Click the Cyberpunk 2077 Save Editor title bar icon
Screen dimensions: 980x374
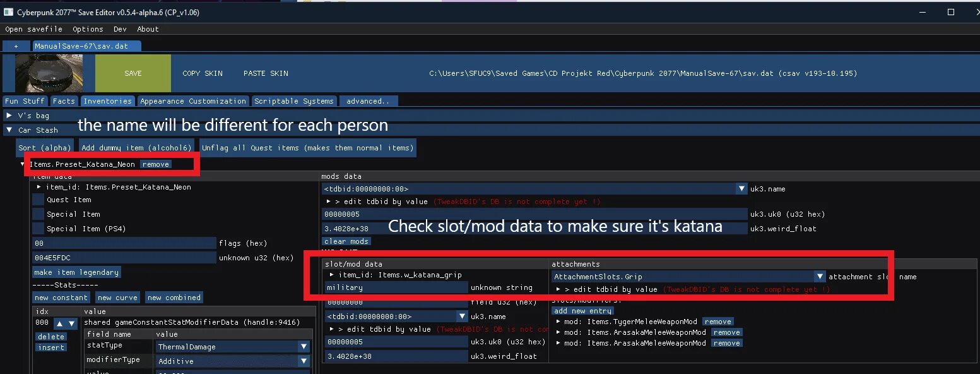pyautogui.click(x=8, y=12)
